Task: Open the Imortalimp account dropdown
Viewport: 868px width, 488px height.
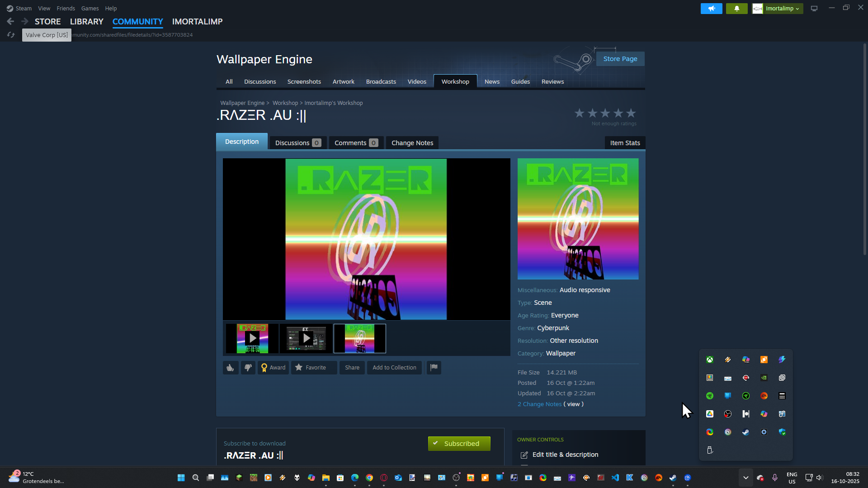Action: (x=777, y=8)
